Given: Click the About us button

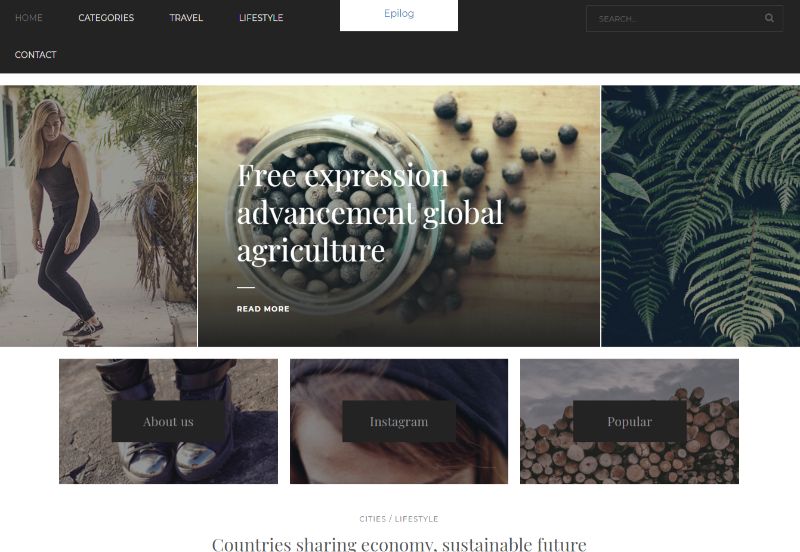Looking at the screenshot, I should pos(168,421).
